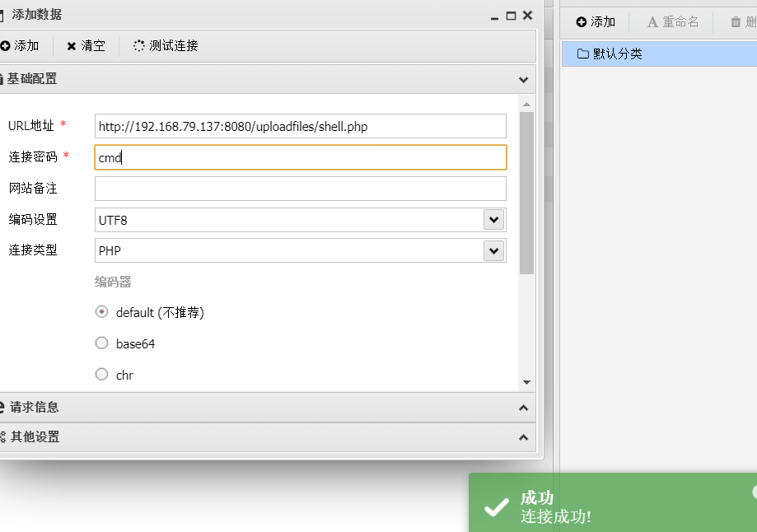Select the 默认分类 category folder
This screenshot has width=757, height=532.
click(659, 54)
